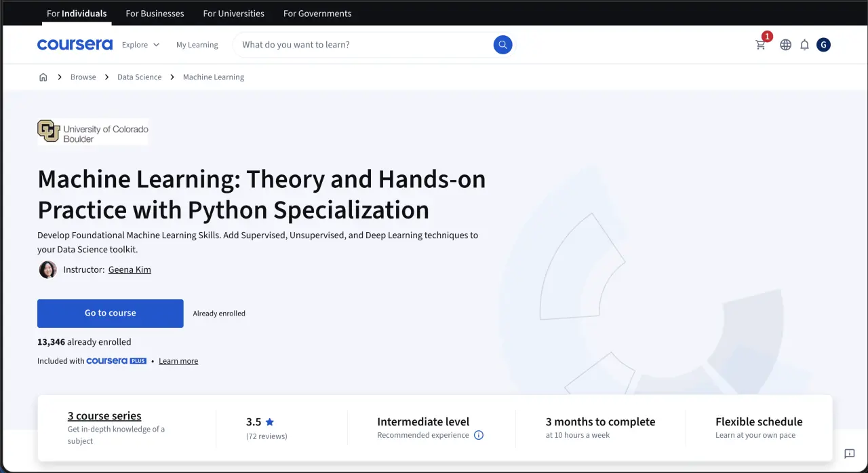Image resolution: width=868 pixels, height=473 pixels.
Task: Open My Learning
Action: coord(197,45)
